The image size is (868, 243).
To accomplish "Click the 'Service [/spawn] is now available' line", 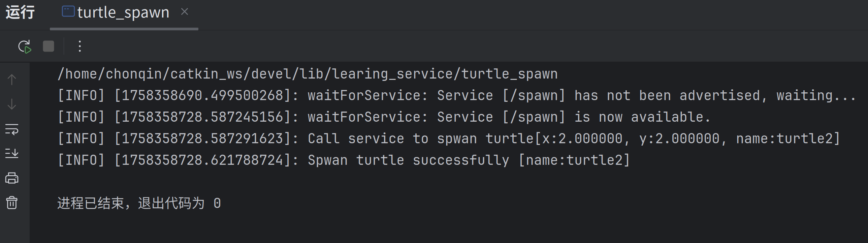I will tap(384, 117).
